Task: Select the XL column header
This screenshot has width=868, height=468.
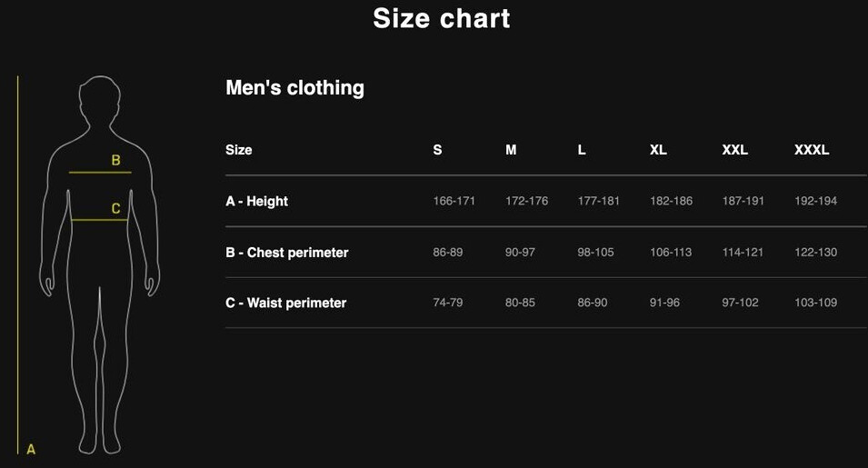Action: (658, 150)
